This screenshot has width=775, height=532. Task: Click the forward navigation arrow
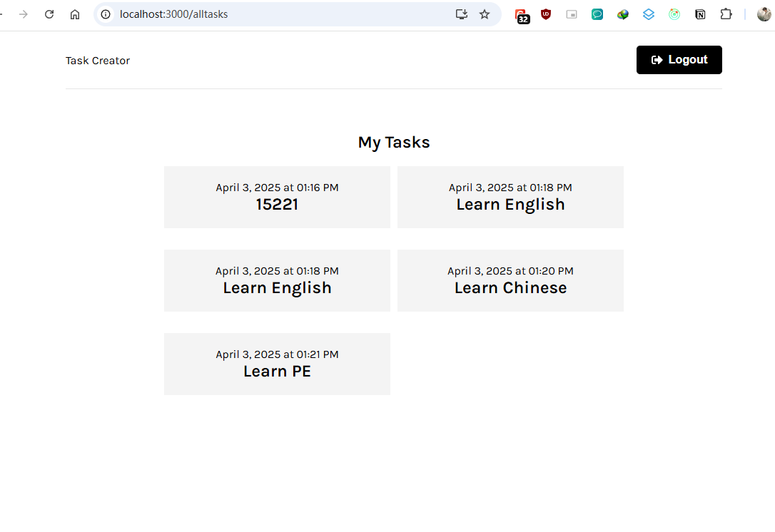click(x=24, y=14)
